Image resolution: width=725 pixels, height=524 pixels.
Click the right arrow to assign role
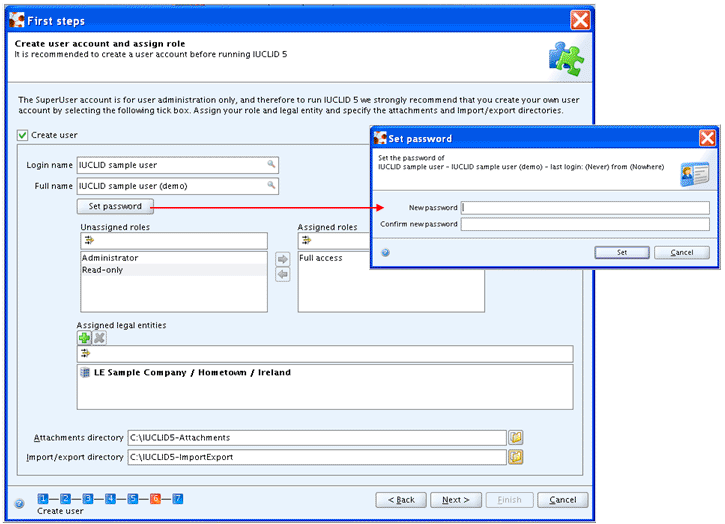(x=283, y=259)
